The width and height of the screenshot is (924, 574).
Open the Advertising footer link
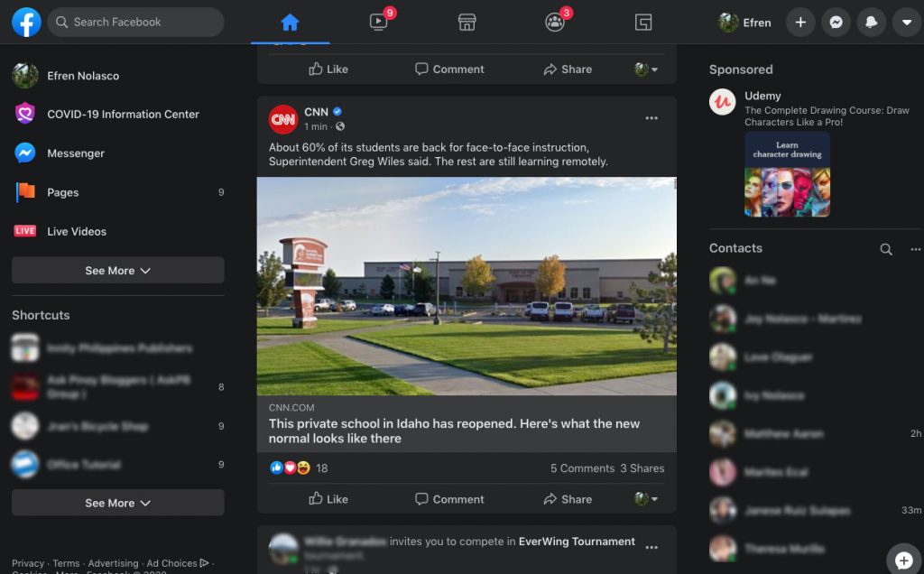pos(113,563)
